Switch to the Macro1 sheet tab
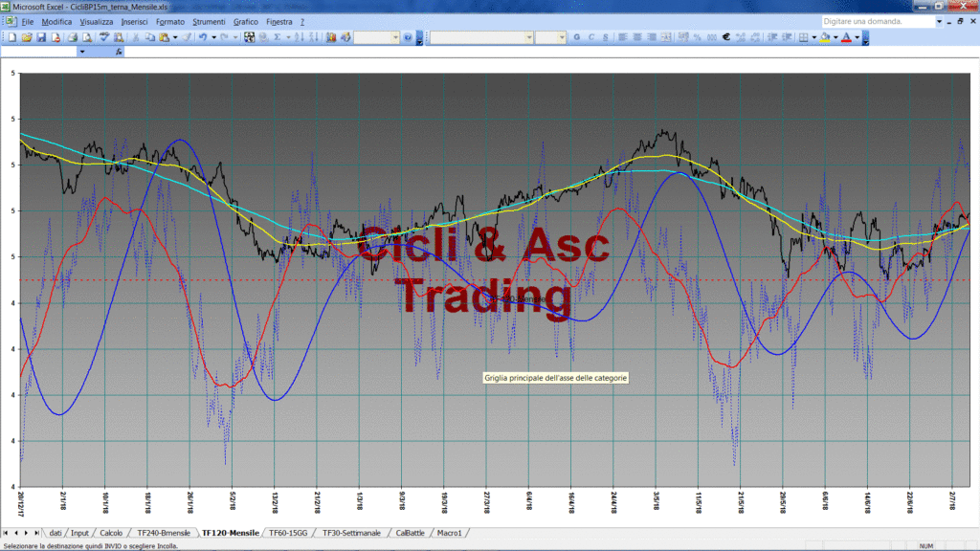 (x=450, y=533)
